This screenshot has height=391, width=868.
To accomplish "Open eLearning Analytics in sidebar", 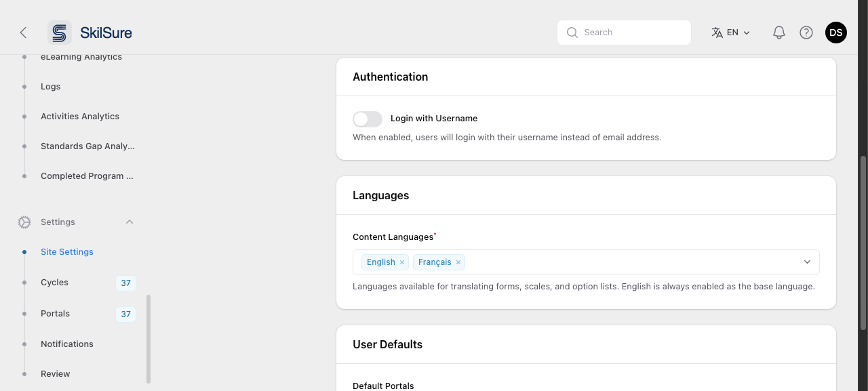I will click(x=81, y=57).
